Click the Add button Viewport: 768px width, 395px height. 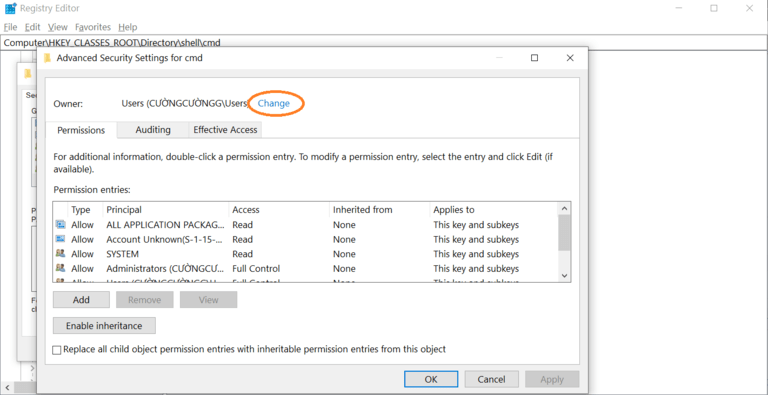click(81, 300)
